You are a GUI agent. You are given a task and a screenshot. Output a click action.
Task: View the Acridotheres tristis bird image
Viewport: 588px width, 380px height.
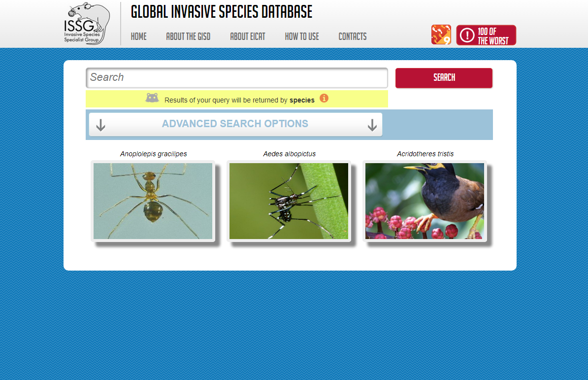(425, 201)
